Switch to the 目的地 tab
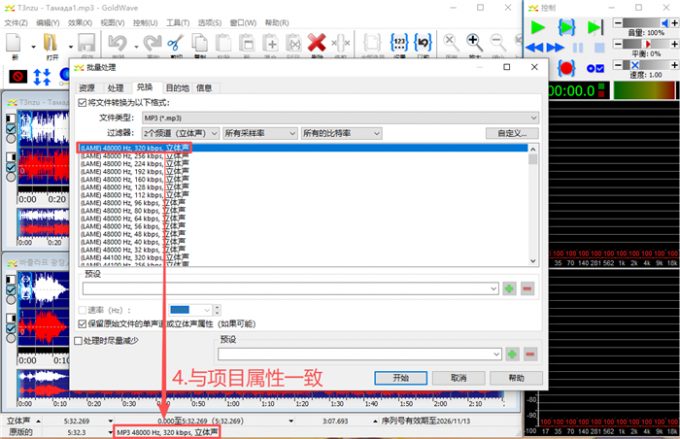 pos(177,88)
